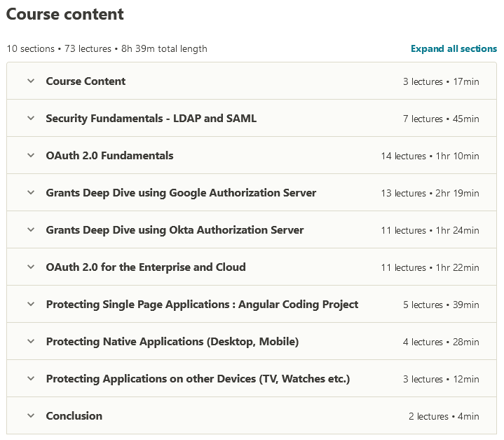Viewport: 504px width, 440px height.
Task: Click chevron icon for OAuth 2.0 Fundamentals
Action: 31,156
